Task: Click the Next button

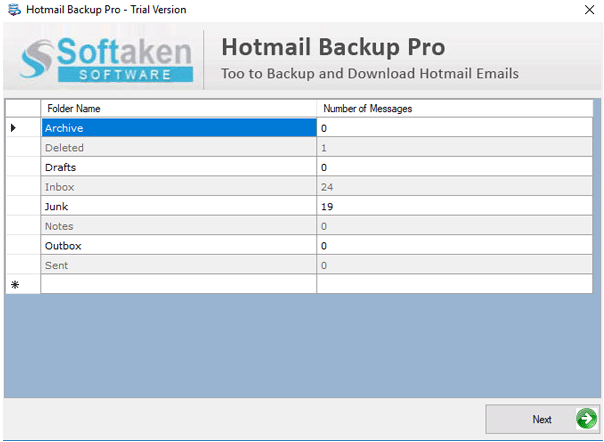Action: click(542, 419)
